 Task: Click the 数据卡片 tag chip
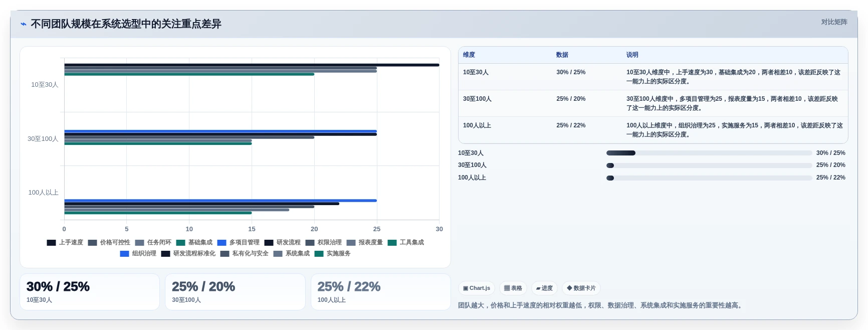tap(581, 288)
